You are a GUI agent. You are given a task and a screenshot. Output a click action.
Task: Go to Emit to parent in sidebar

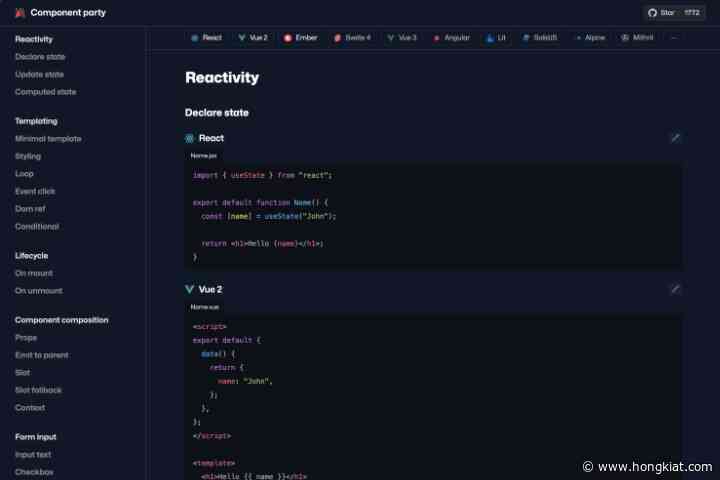42,355
